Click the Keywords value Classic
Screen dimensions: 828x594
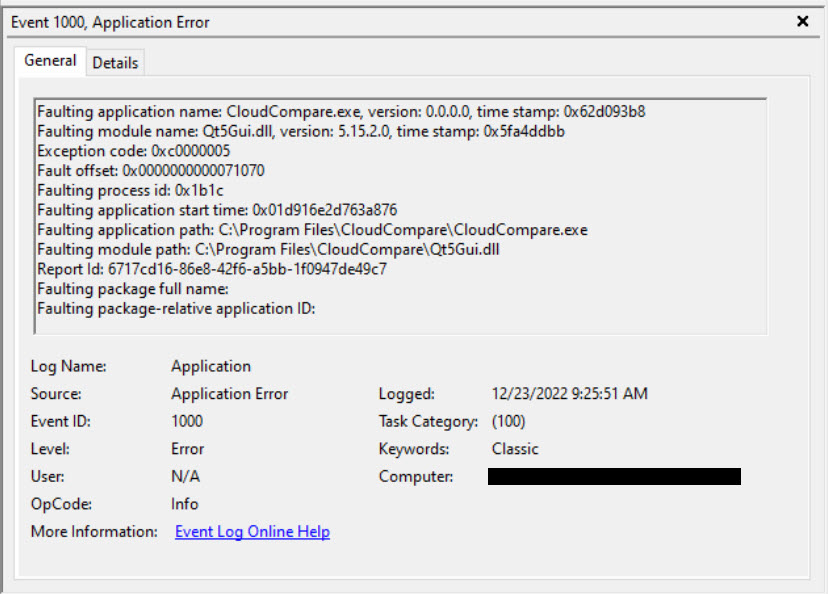515,448
